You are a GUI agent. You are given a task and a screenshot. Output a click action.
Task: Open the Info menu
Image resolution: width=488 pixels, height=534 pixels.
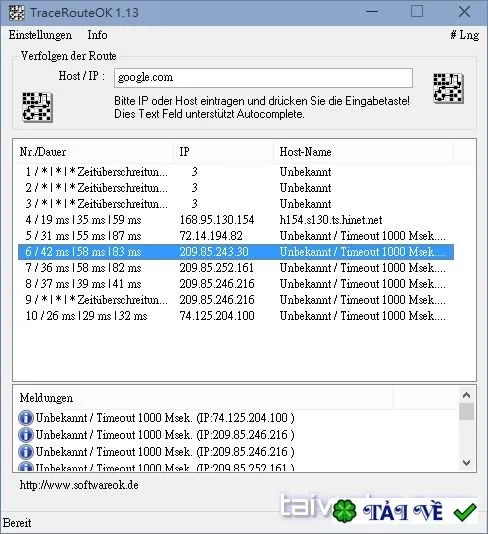coord(97,35)
